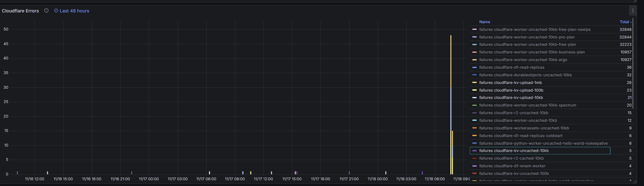The width and height of the screenshot is (644, 186).
Task: Toggle the worker-uncached-10kb-spectrum series
Action: click(528, 105)
